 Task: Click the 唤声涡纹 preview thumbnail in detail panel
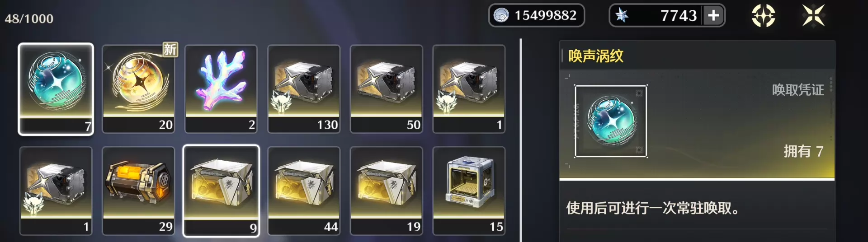[x=611, y=121]
